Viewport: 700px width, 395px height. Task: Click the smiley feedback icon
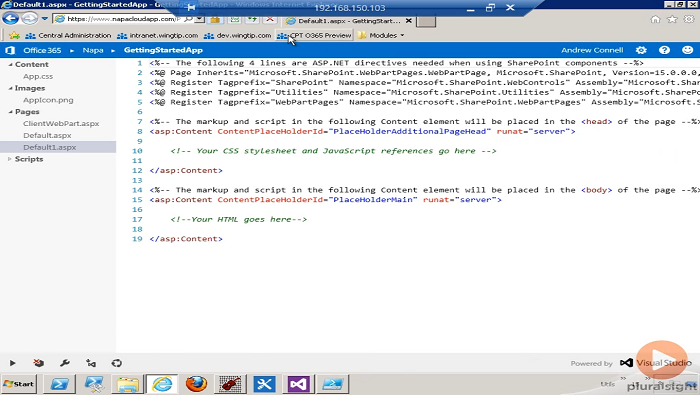coord(688,50)
